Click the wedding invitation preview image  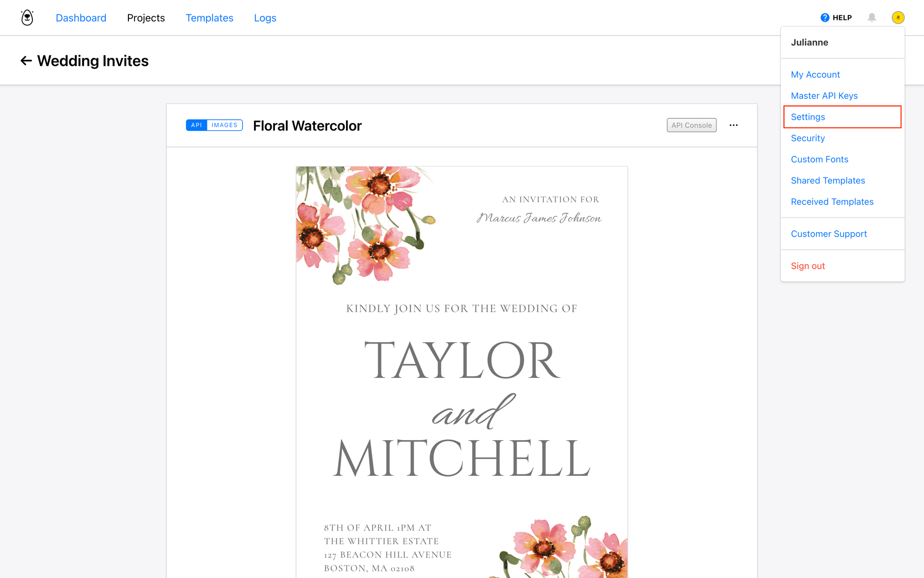click(462, 370)
